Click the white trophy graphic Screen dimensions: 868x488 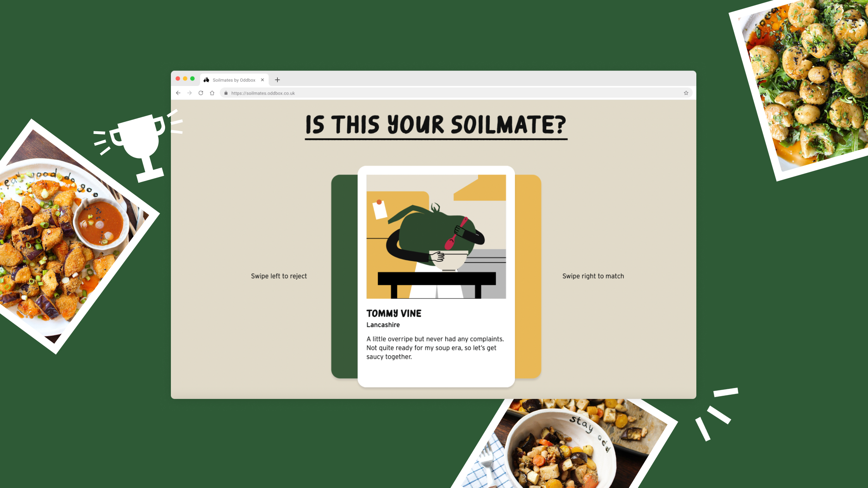coord(138,145)
